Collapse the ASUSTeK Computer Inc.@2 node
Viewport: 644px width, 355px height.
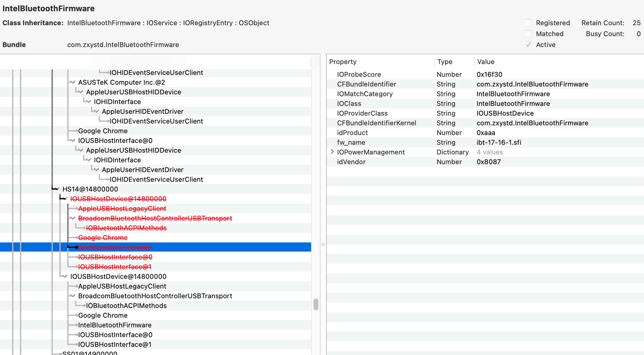coord(72,82)
